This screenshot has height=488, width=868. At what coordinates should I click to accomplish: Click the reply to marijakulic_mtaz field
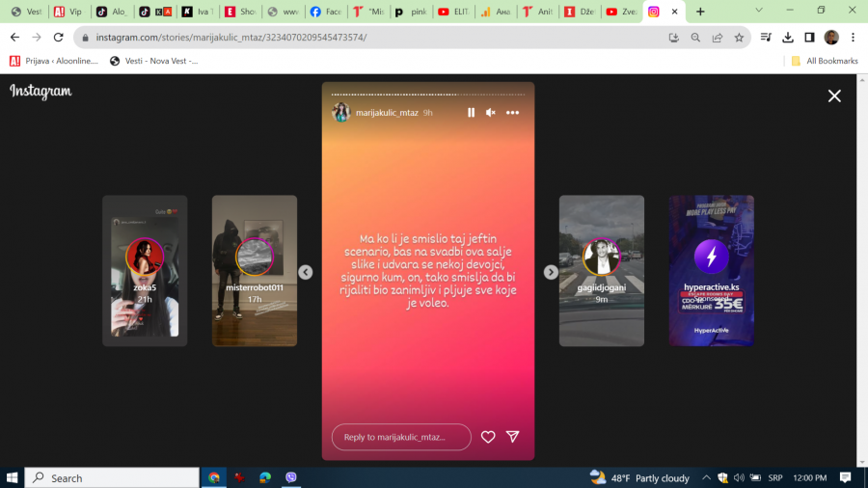tap(401, 437)
